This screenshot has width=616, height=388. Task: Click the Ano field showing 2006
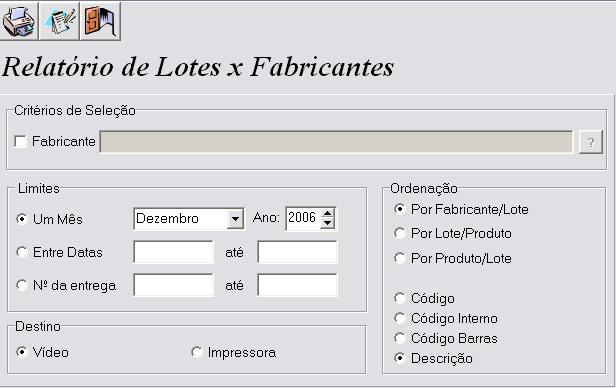click(302, 218)
